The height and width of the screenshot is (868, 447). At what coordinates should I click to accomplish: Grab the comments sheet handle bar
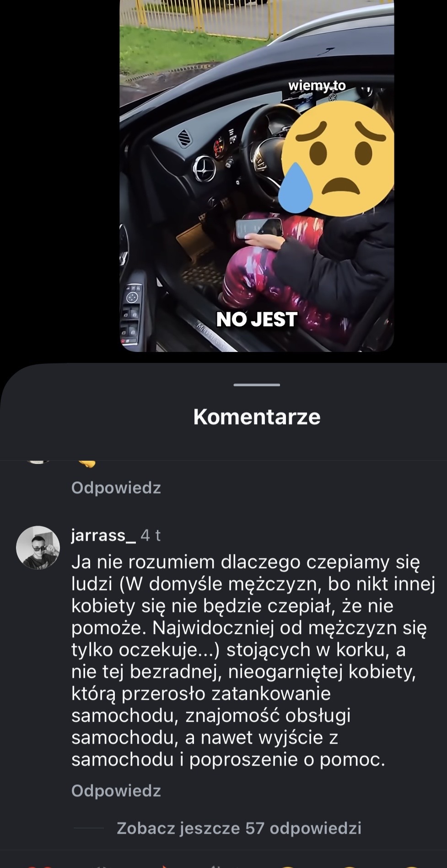pyautogui.click(x=257, y=385)
